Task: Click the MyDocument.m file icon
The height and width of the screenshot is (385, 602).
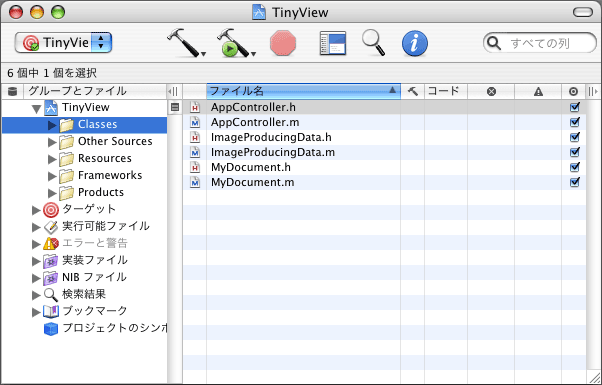Action: 195,182
